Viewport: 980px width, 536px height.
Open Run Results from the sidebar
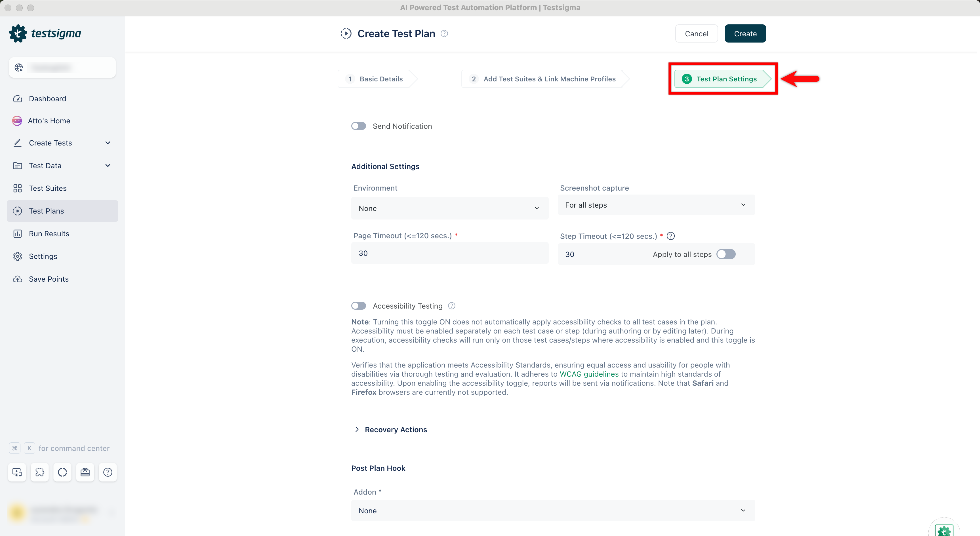click(62, 234)
